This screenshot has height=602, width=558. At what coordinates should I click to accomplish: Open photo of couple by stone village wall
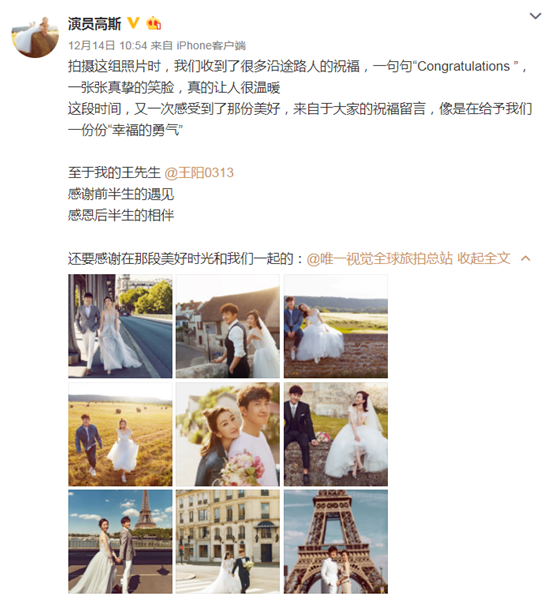[x=228, y=326]
